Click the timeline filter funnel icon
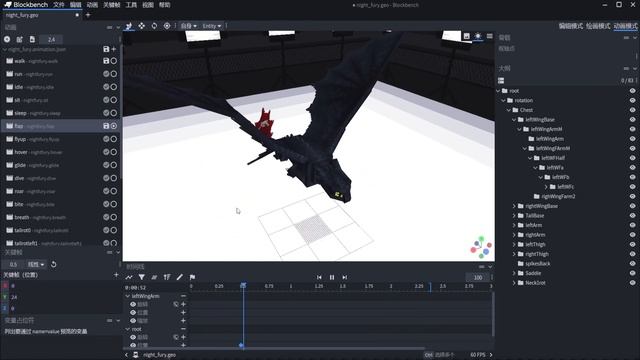 (141, 277)
